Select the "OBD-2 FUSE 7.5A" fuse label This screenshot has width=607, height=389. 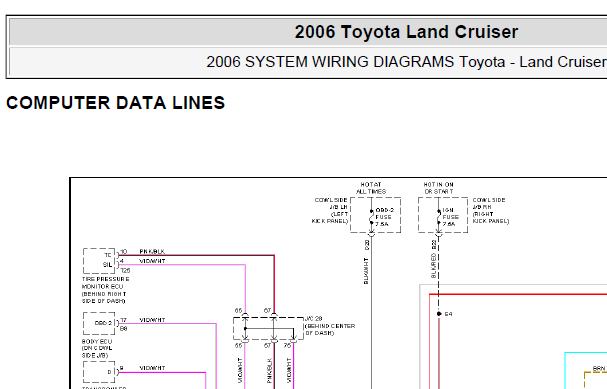pyautogui.click(x=384, y=217)
